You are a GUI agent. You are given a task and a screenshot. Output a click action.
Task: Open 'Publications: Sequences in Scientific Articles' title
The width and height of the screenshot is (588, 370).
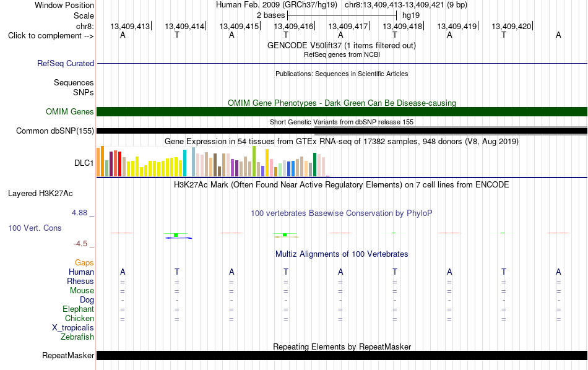(x=342, y=74)
